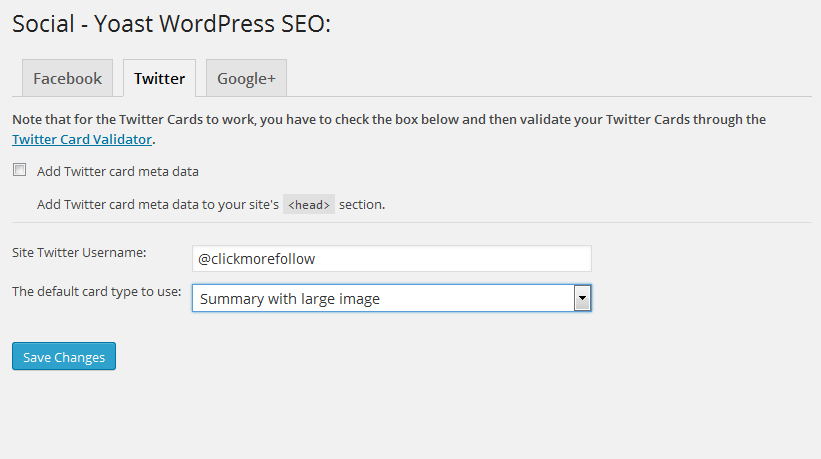Enable the Add Twitter card meta data checkbox
Viewport: 821px width, 459px height.
(x=19, y=170)
